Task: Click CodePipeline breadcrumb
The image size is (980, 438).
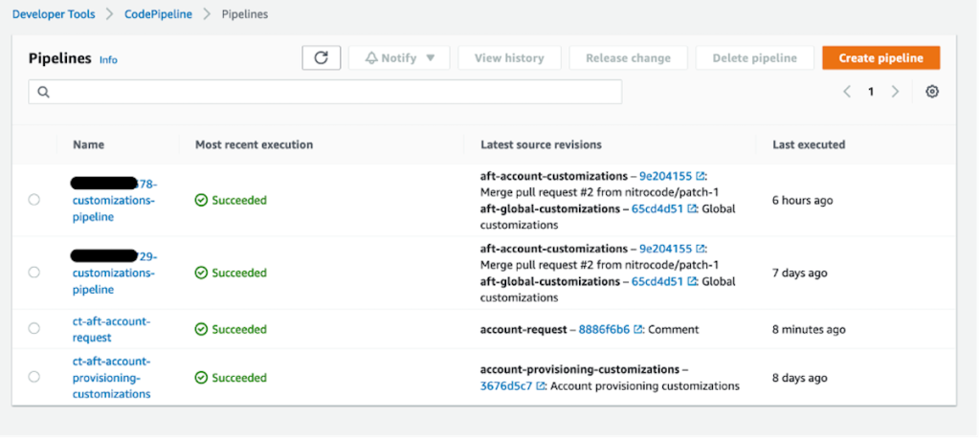Action: click(x=158, y=14)
